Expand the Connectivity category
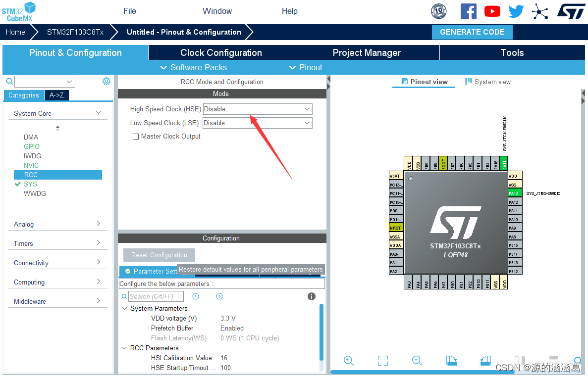This screenshot has width=588, height=377. pyautogui.click(x=99, y=262)
